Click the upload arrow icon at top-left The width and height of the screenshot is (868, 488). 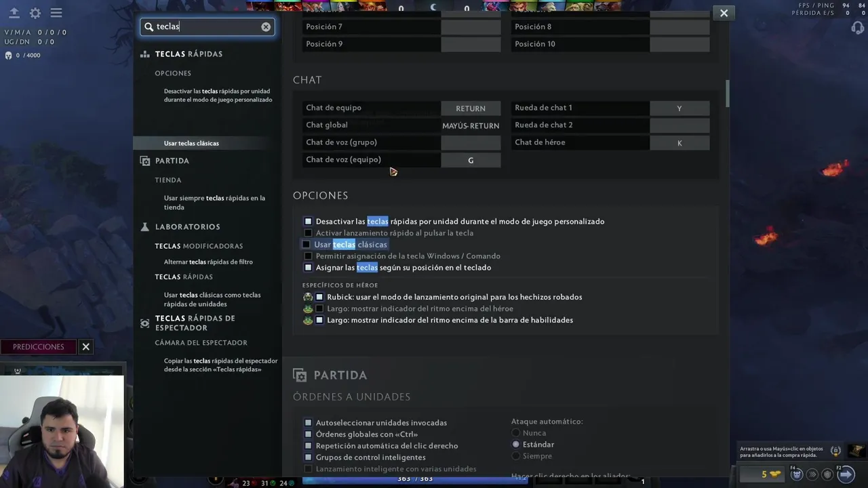pyautogui.click(x=14, y=13)
